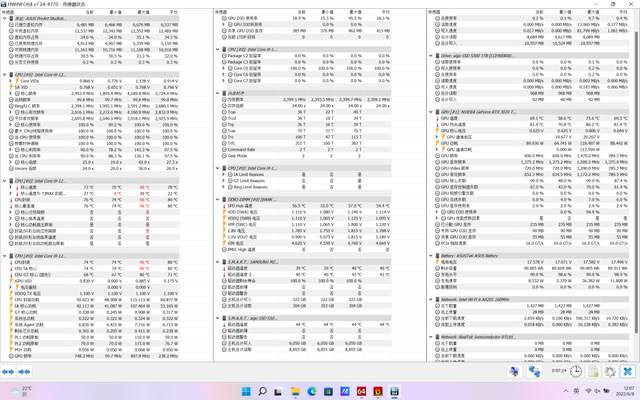Collapse the ASUS ProArt system sensor group
This screenshot has width=640, height=400.
click(x=6, y=18)
